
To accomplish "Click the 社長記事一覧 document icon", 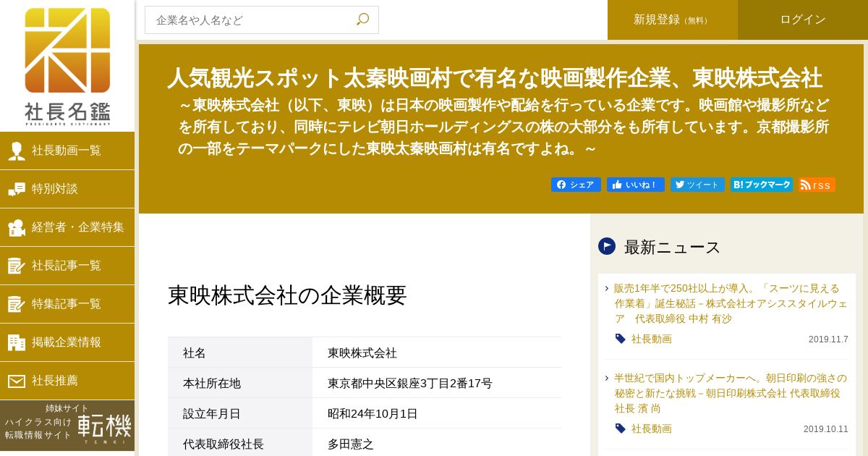I will pos(17,266).
